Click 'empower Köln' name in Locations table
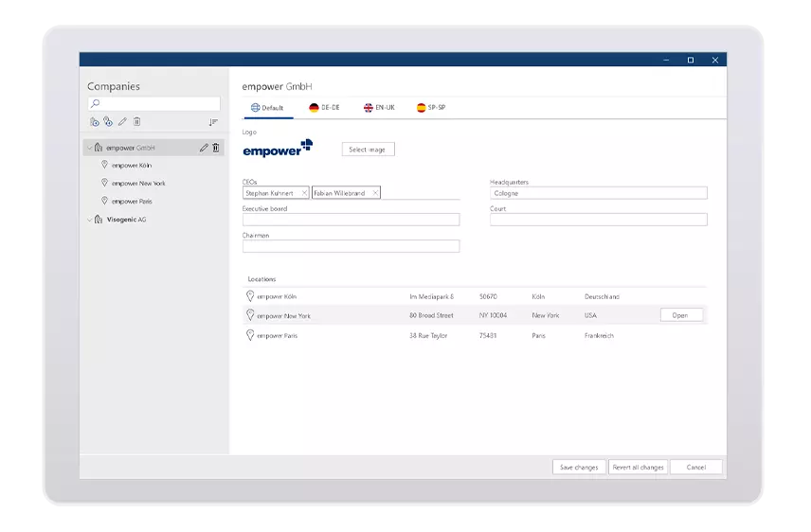 pos(277,296)
